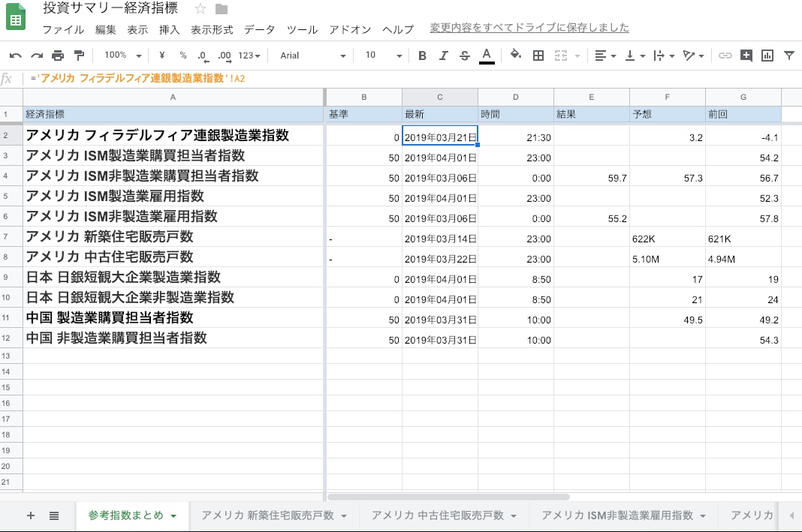Click the 結果 header cell
This screenshot has width=802, height=532.
pos(591,115)
